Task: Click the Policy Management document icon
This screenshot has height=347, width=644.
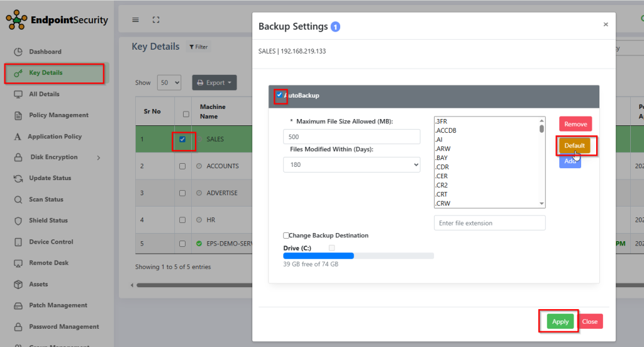Action: [18, 115]
